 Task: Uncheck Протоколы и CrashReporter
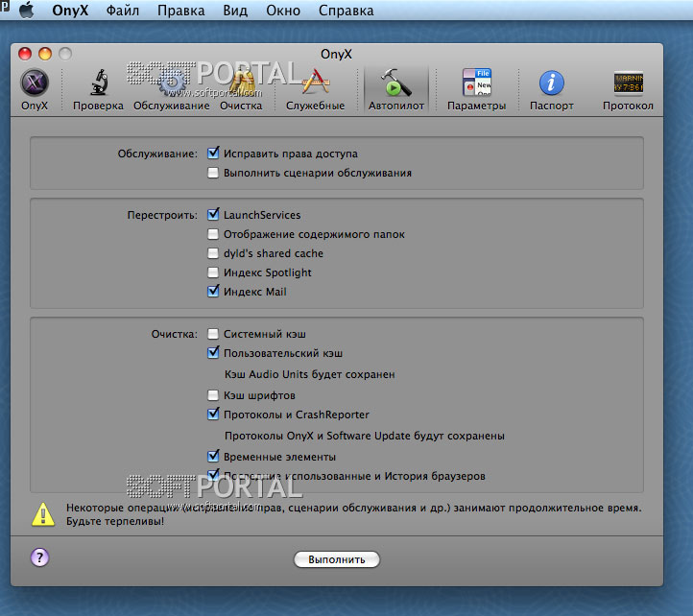[213, 415]
